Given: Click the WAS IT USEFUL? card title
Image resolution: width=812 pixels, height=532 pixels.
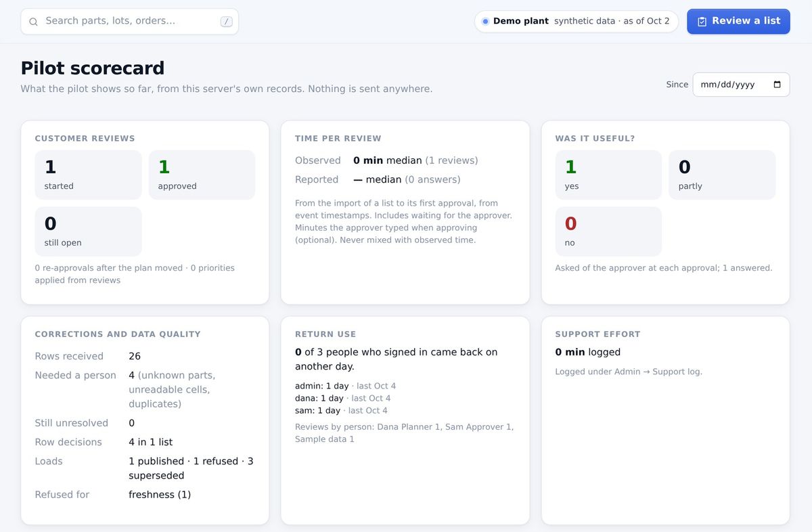Looking at the screenshot, I should [x=595, y=138].
